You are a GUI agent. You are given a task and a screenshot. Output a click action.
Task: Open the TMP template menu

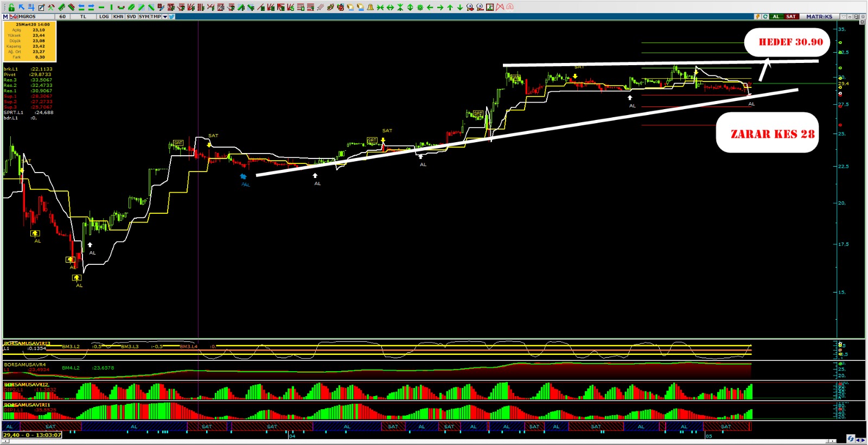[x=156, y=16]
